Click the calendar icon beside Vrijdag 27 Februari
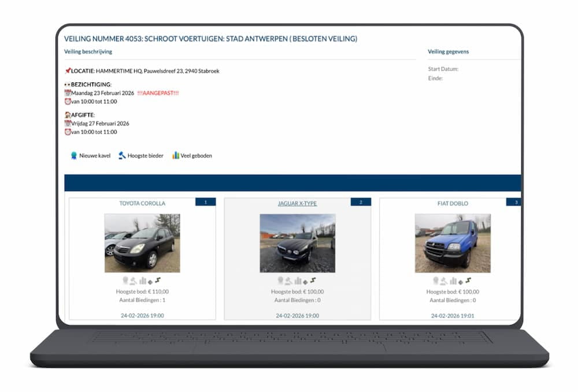578x392 pixels. click(68, 124)
